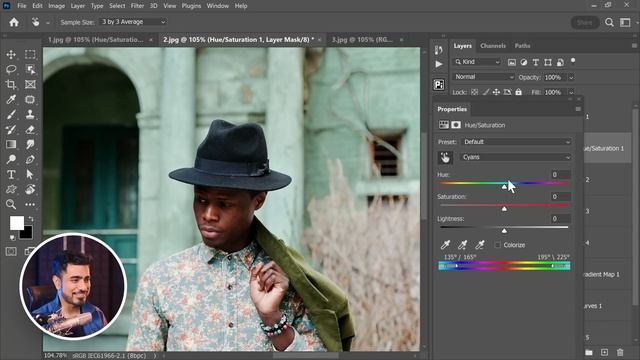Open the Edit Toolbar three-dots menu

point(30,204)
